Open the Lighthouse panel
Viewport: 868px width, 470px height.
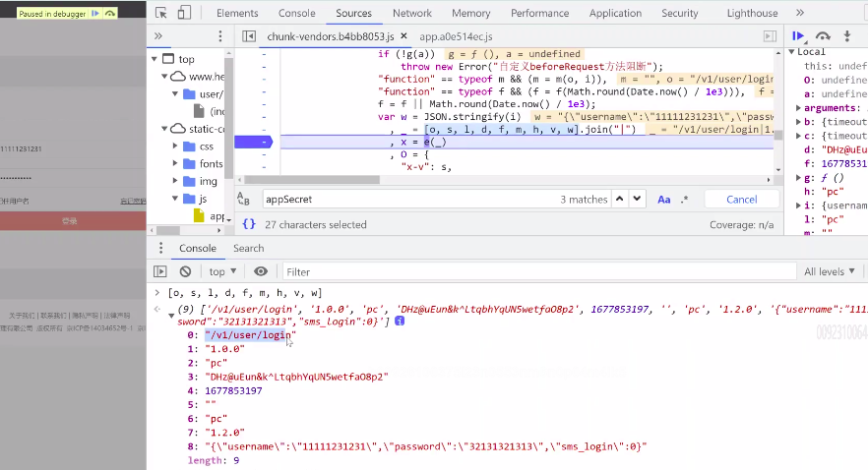(x=752, y=13)
